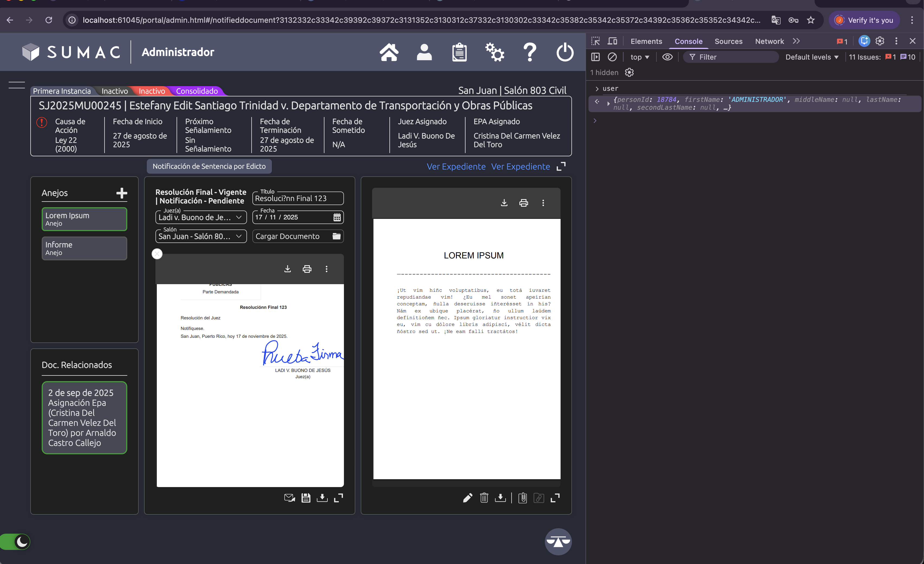This screenshot has width=924, height=564.
Task: Open the settings gears icon
Action: coord(494,52)
